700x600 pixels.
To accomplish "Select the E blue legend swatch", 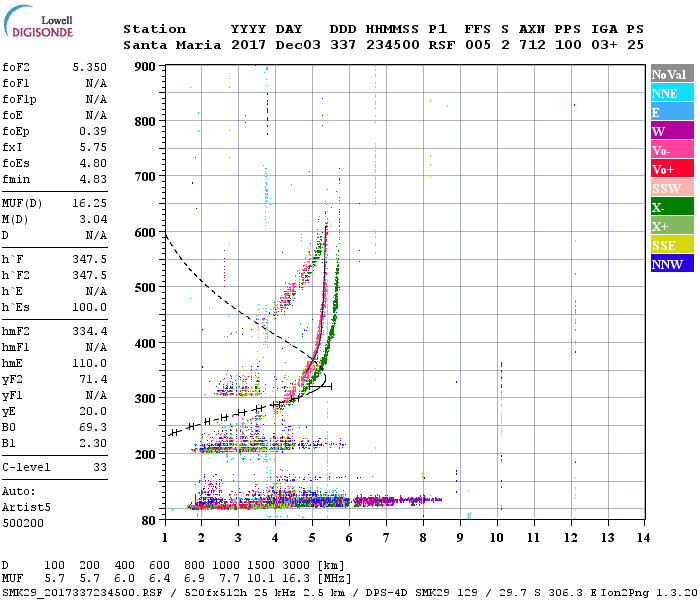I will (672, 112).
